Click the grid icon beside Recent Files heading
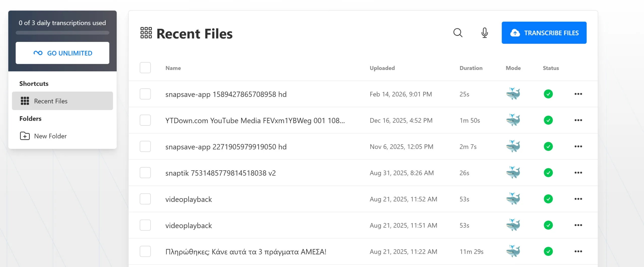644x267 pixels. [146, 33]
